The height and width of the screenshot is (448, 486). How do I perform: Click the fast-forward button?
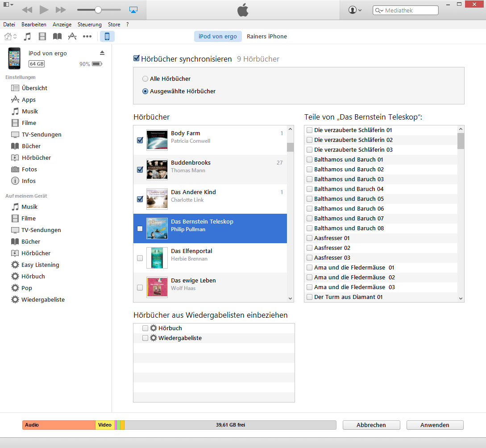coord(61,10)
